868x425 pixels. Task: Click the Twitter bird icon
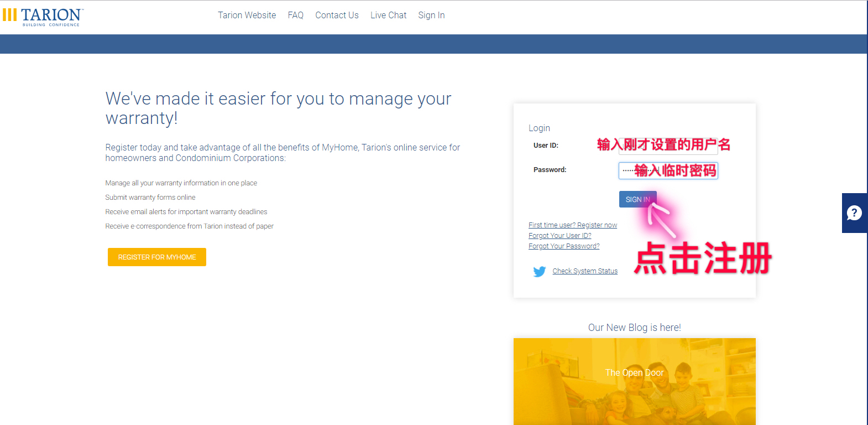tap(539, 272)
